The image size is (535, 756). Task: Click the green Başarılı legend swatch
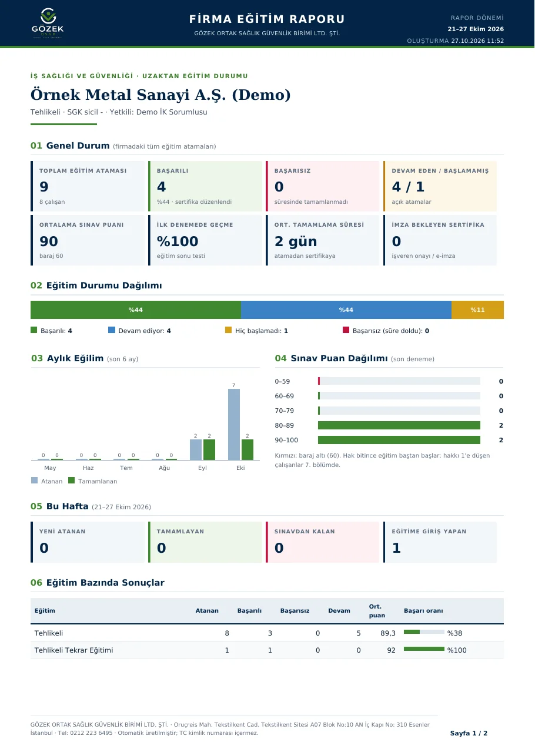pyautogui.click(x=34, y=330)
